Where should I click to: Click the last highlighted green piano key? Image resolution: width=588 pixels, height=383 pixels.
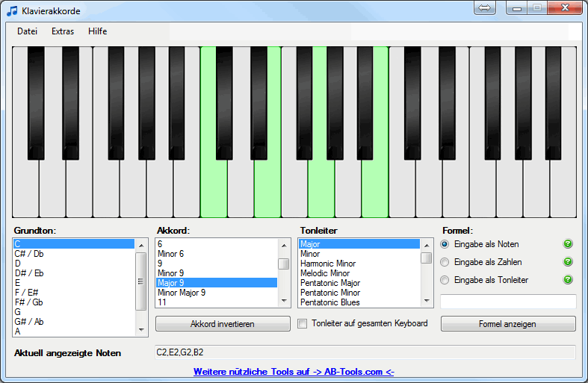[375, 187]
